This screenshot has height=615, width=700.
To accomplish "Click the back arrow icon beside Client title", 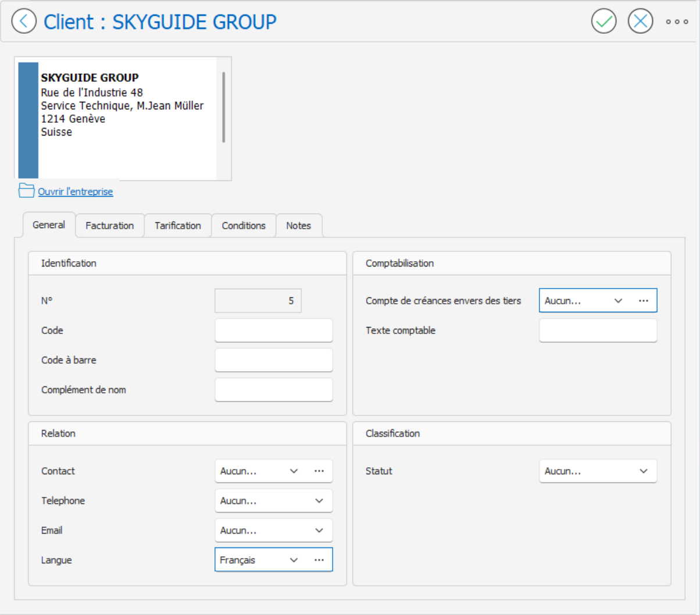I will coord(24,22).
